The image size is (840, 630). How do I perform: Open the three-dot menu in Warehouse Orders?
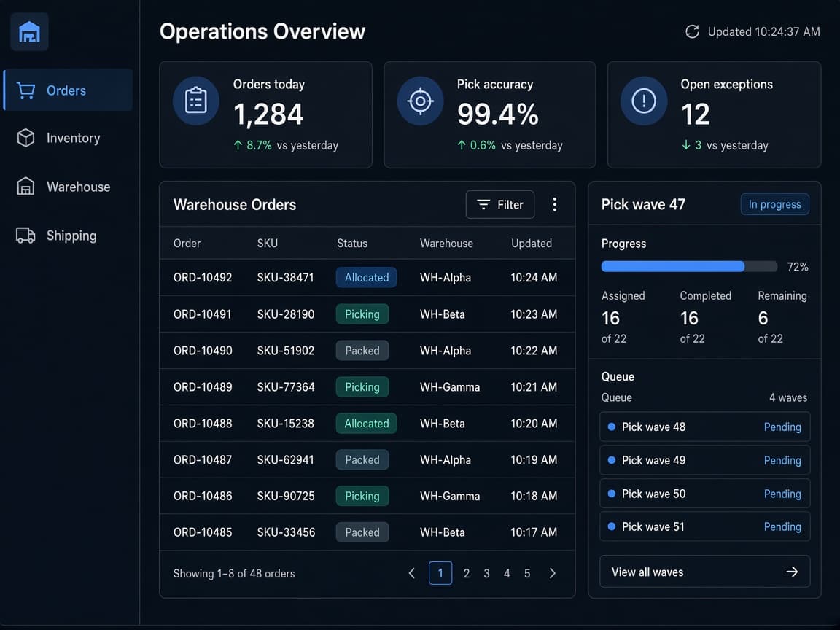(x=554, y=204)
